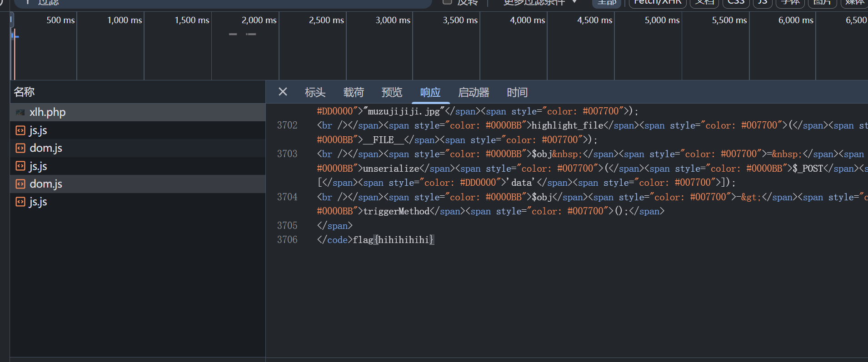Click the script icon of the first dom.js
The height and width of the screenshot is (362, 868).
point(20,148)
